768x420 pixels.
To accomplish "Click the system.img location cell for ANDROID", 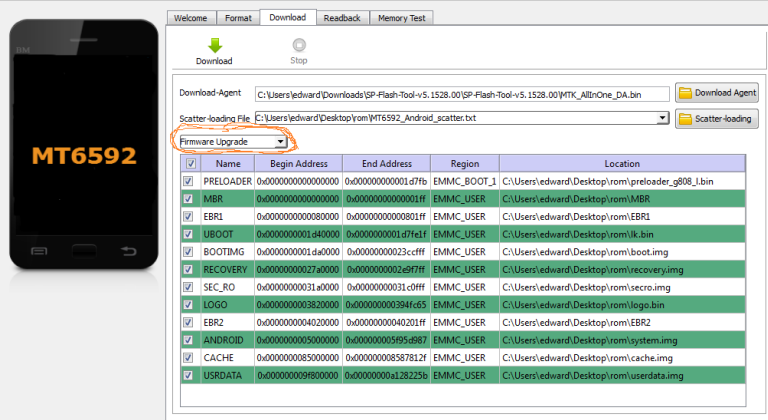I will 623,340.
